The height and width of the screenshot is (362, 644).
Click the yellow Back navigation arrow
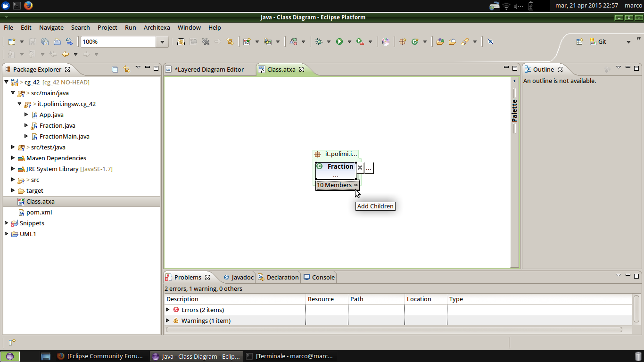pos(66,54)
